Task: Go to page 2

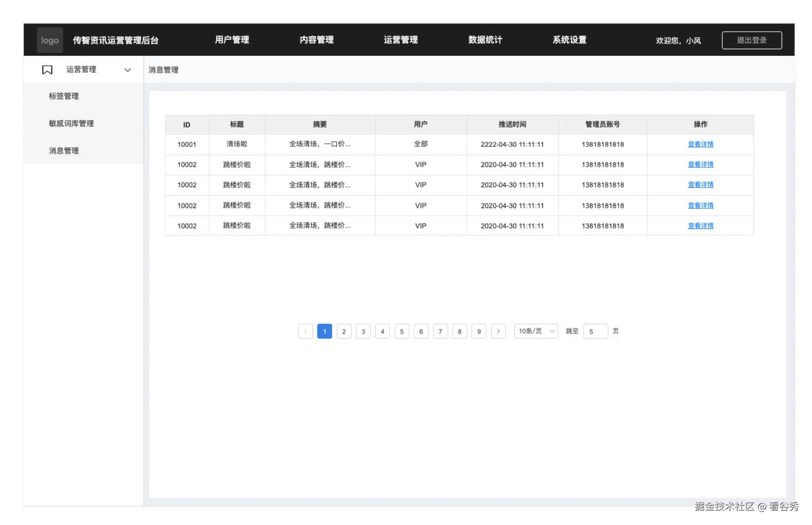Action: (x=344, y=331)
